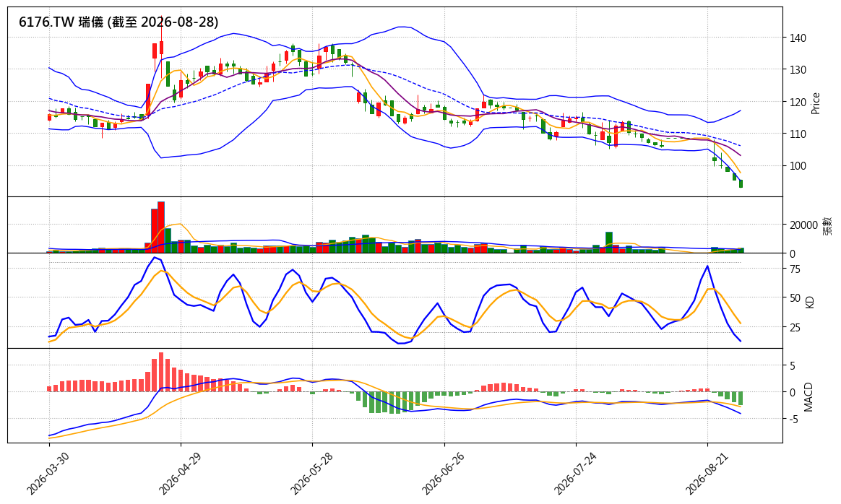Click the "張數" volume axis label
The image size is (841, 504).
[x=827, y=225]
